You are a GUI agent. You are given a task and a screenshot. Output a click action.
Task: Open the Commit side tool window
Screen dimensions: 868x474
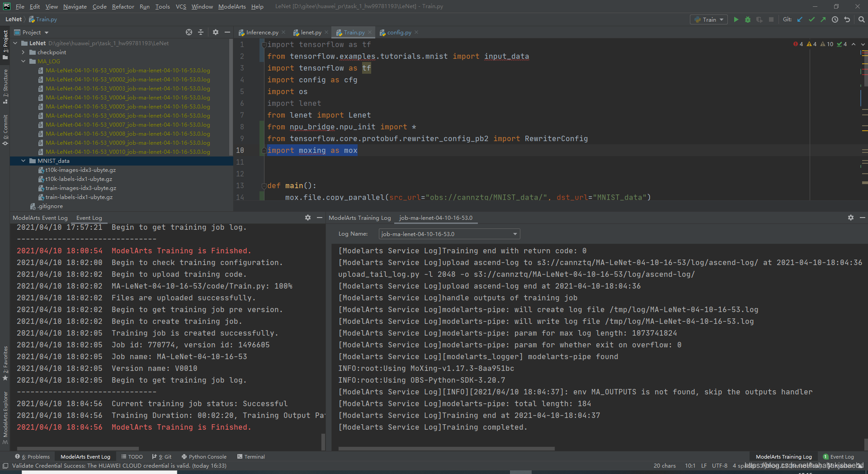coord(5,130)
